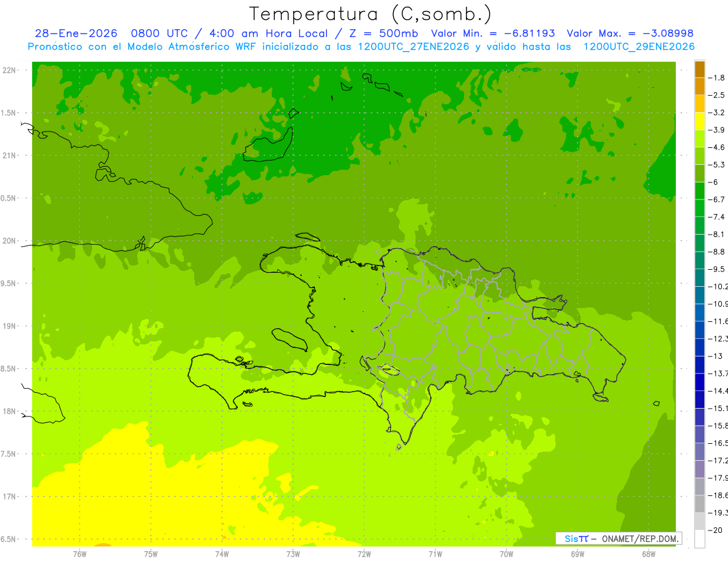Screen dimensions: 728x562
Task: Click the '-4.6' legend value
Action: point(716,147)
